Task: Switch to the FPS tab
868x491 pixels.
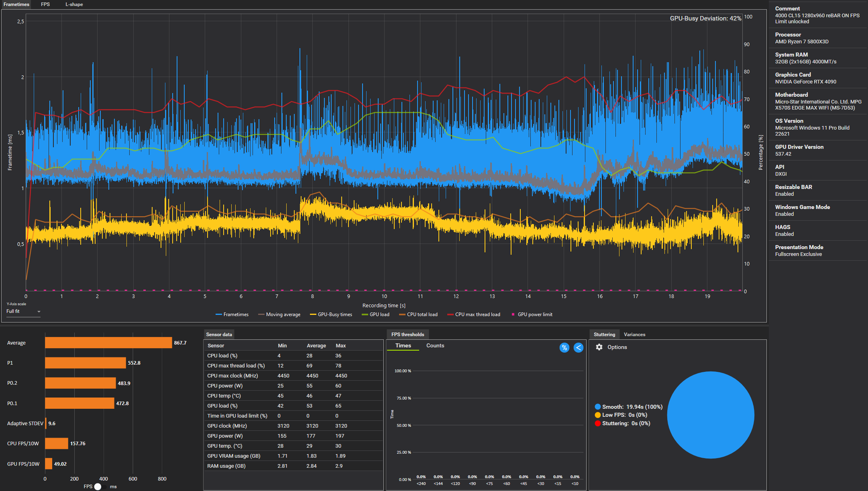Action: [45, 4]
